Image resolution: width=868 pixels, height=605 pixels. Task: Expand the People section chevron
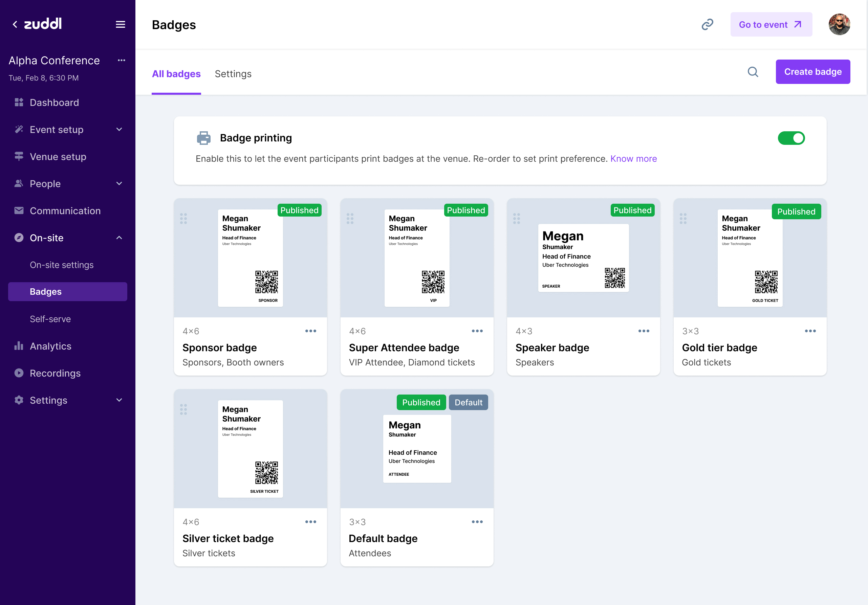click(x=119, y=184)
